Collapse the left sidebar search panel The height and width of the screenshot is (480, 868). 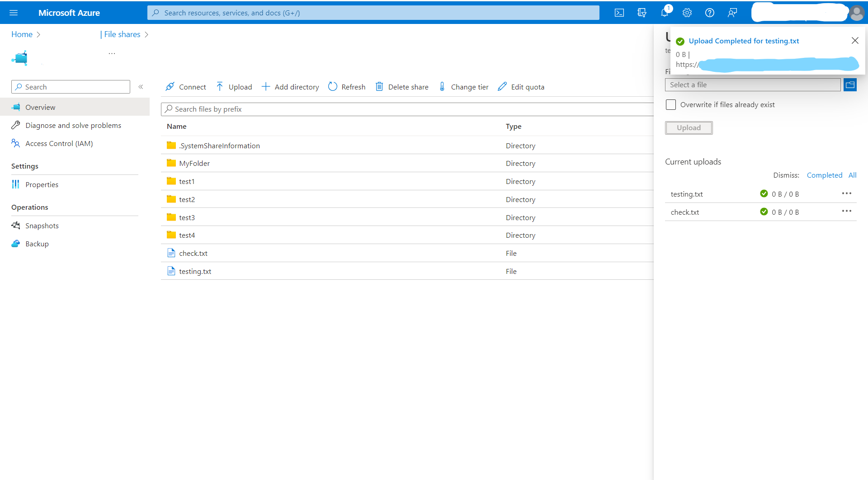[141, 87]
